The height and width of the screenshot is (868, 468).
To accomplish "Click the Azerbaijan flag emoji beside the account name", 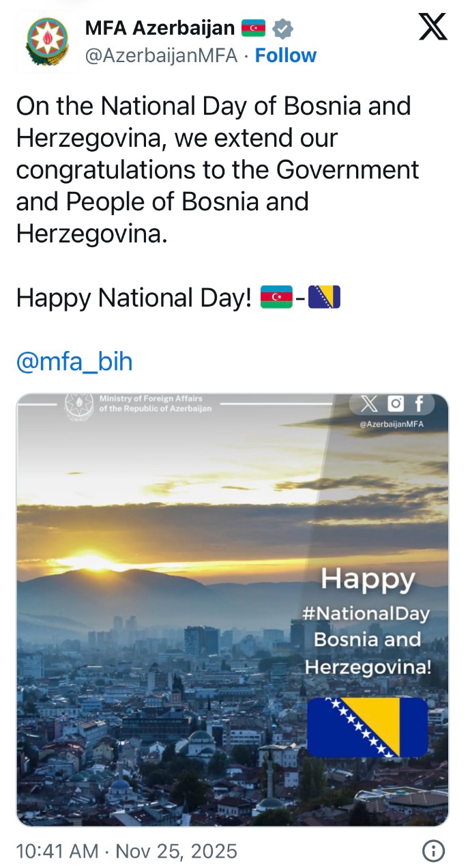I will [x=253, y=28].
